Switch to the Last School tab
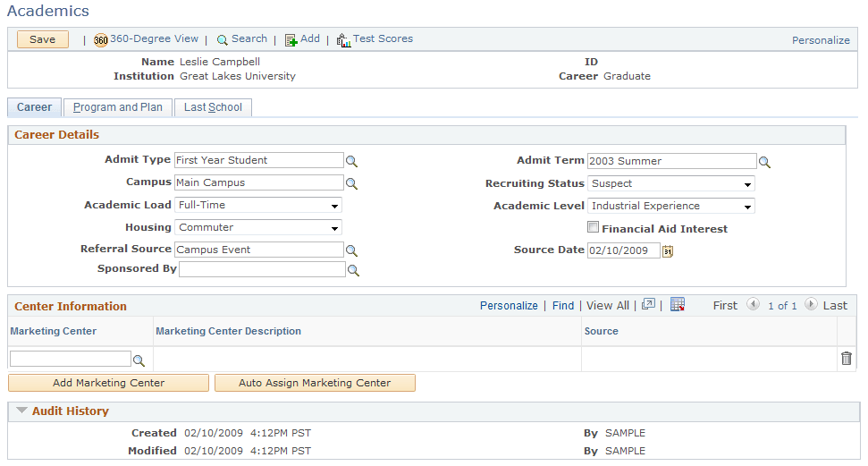The width and height of the screenshot is (868, 466). pyautogui.click(x=213, y=107)
